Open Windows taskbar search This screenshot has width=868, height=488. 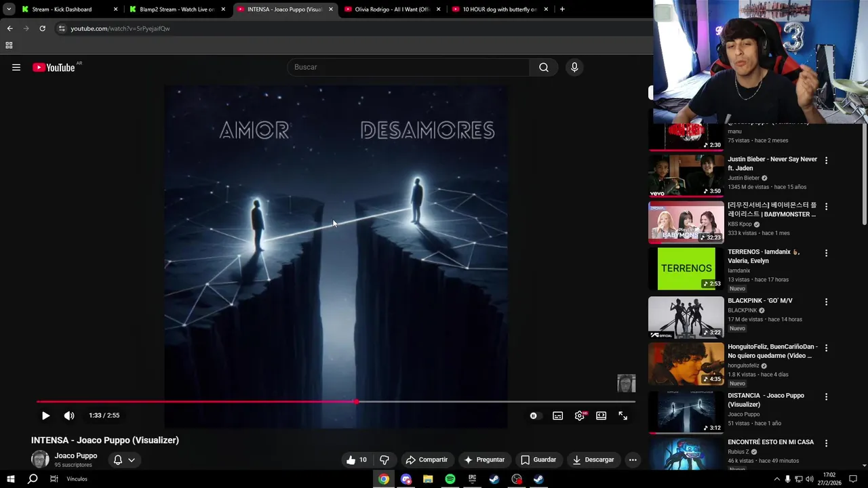coord(33,479)
